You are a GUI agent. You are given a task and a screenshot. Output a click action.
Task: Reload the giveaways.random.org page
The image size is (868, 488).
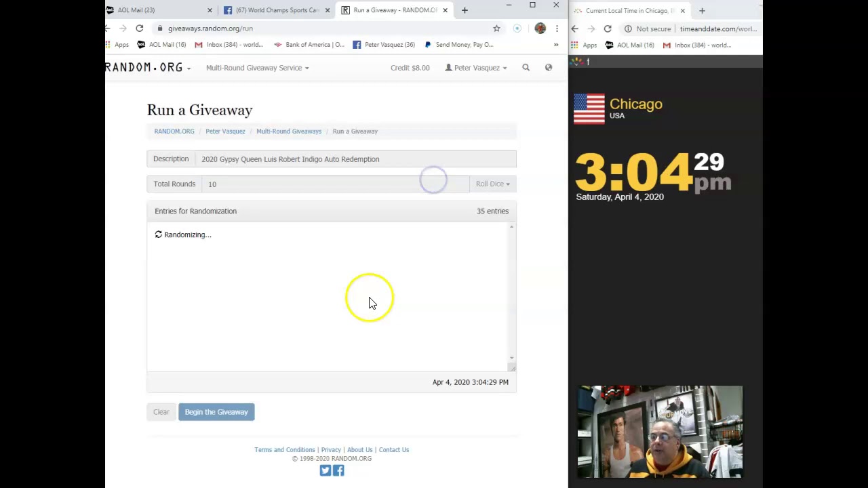coord(139,28)
